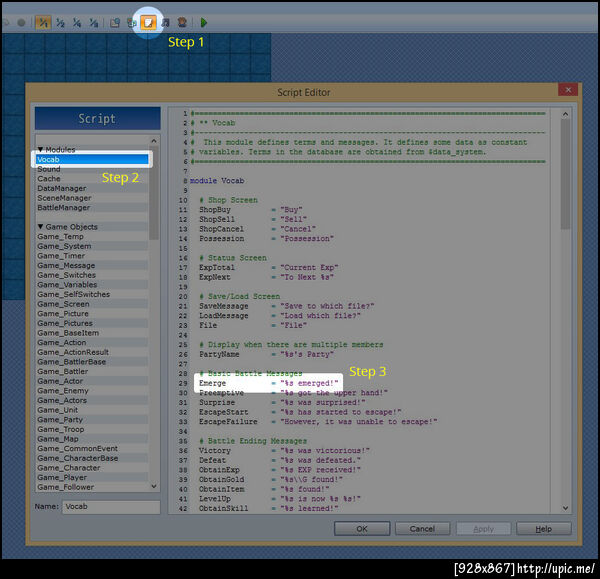Open the Script Editor toolbar icon
This screenshot has height=579, width=600.
(148, 23)
